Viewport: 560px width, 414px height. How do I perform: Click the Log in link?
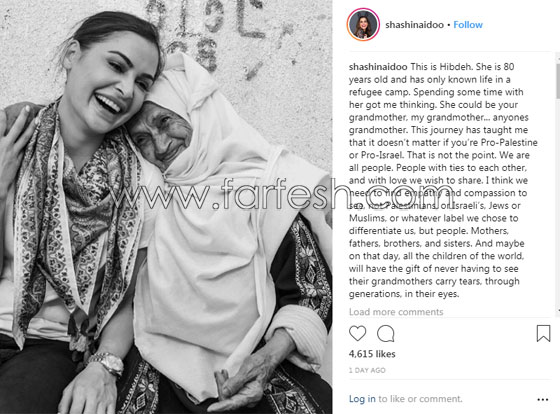(362, 399)
